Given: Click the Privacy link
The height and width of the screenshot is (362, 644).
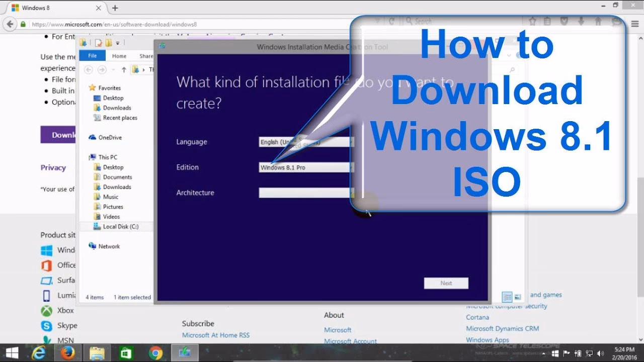Looking at the screenshot, I should tap(53, 167).
